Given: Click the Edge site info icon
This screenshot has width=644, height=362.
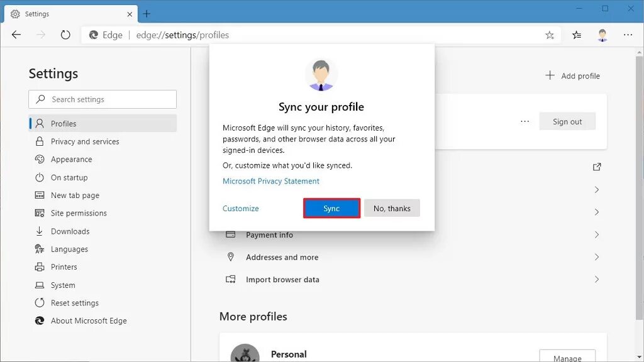Looking at the screenshot, I should (x=94, y=35).
